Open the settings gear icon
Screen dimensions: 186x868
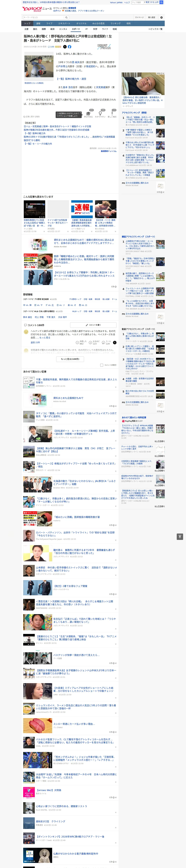[x=161, y=17]
